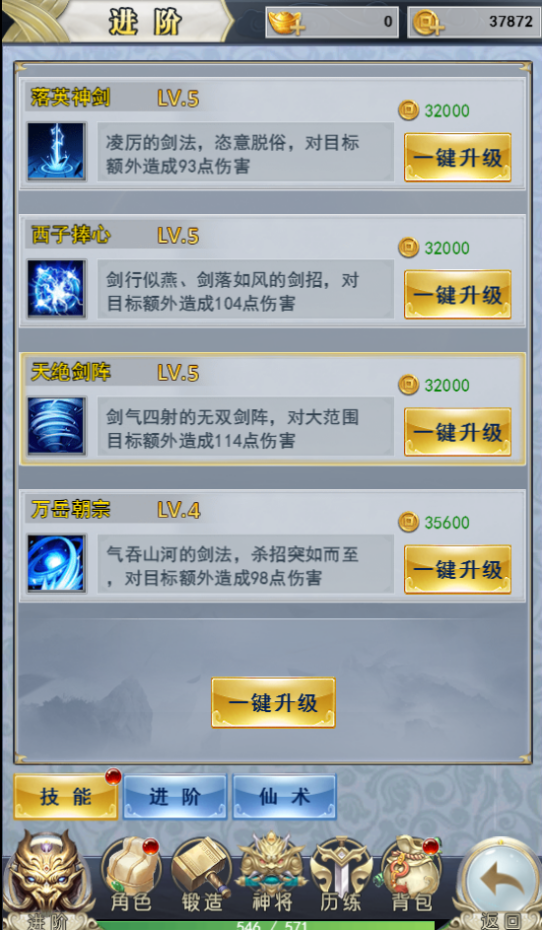Select the 天绝剑阵 whirlwind skill icon
Screen dimensions: 543x930
(x=56, y=426)
